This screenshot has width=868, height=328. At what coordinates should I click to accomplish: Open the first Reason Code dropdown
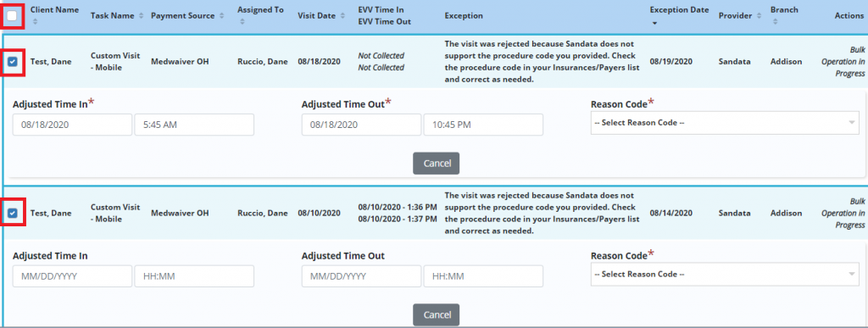click(725, 123)
